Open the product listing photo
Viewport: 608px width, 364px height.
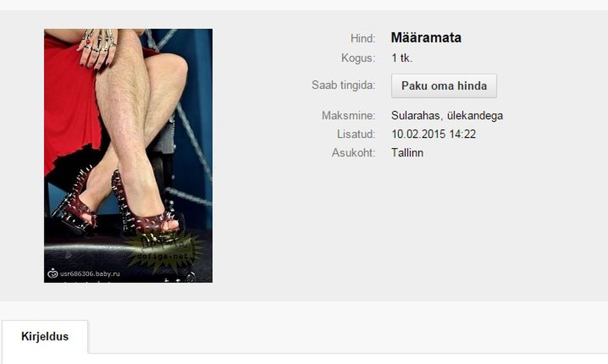pyautogui.click(x=128, y=156)
